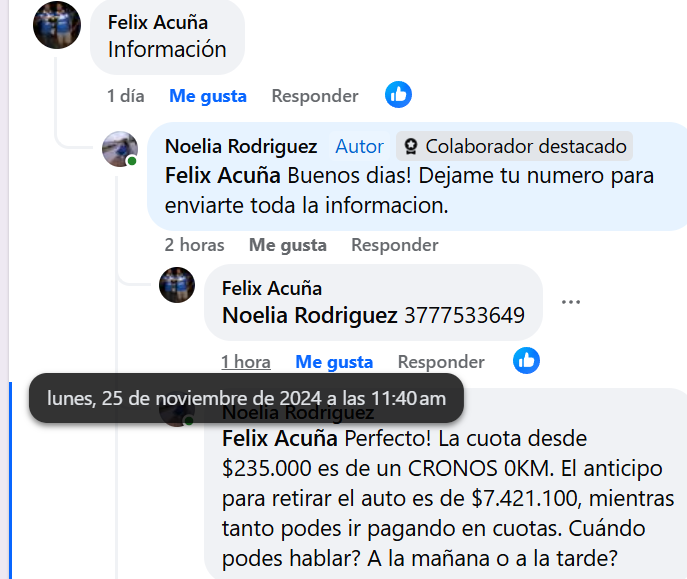
Task: Open the three-dot options next to Felix's reply
Action: point(571,302)
